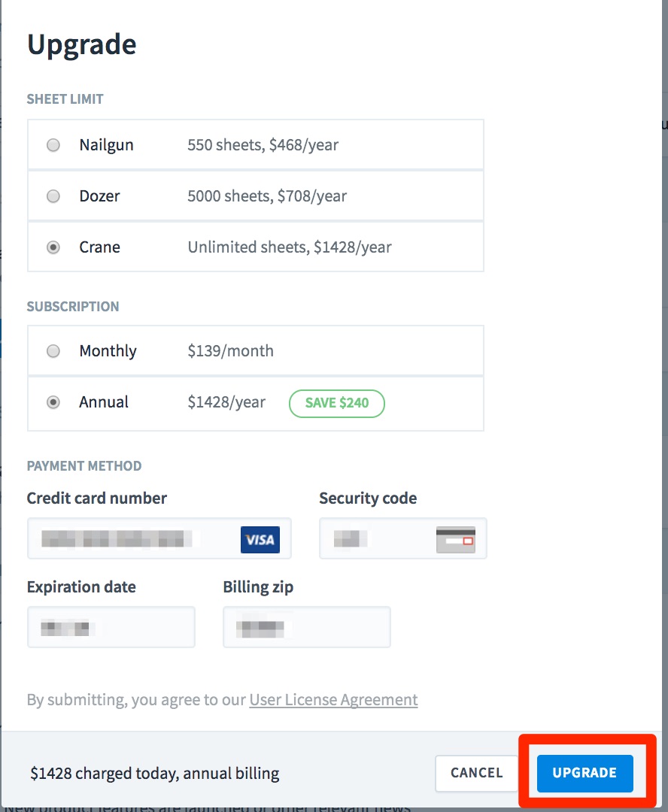Viewport: 668px width, 812px height.
Task: Select the Crane radio button
Action: tap(53, 247)
